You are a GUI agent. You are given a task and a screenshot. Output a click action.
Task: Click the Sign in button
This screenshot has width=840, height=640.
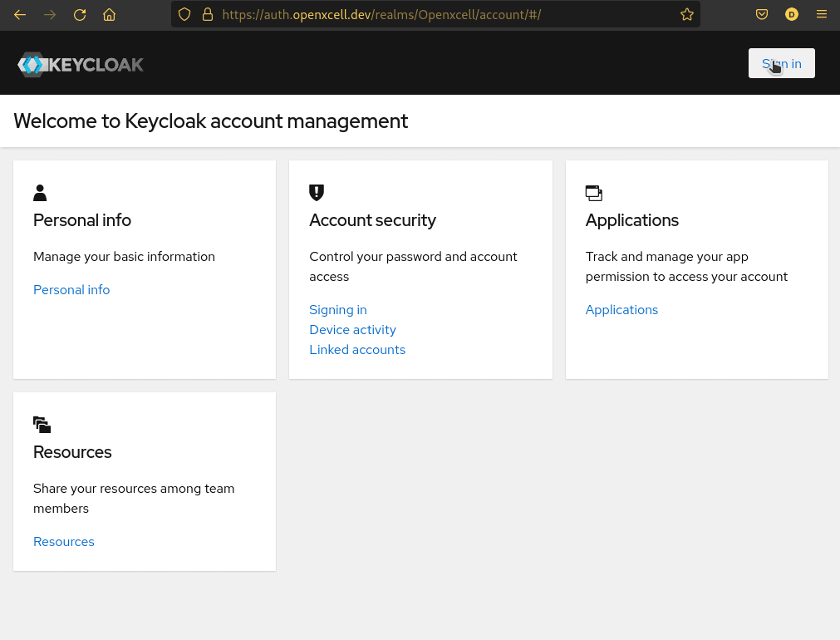(x=781, y=64)
